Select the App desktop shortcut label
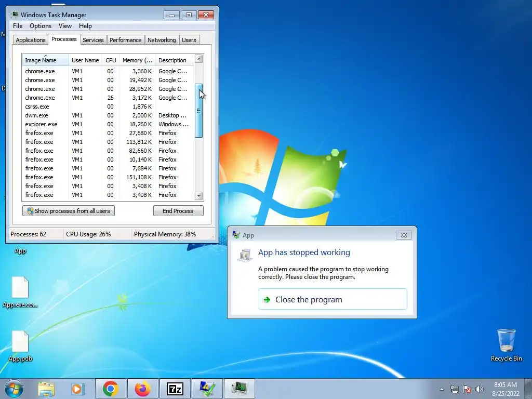Image resolution: width=532 pixels, height=399 pixels. point(20,251)
